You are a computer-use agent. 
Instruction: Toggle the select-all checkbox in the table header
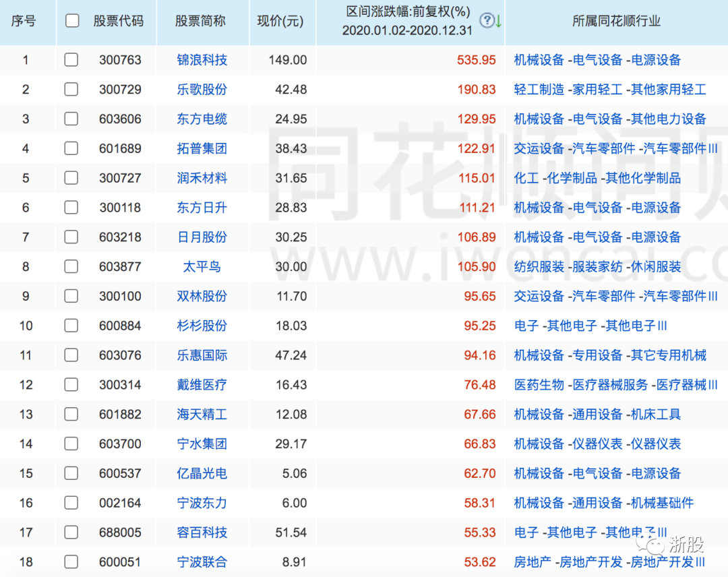coord(71,21)
